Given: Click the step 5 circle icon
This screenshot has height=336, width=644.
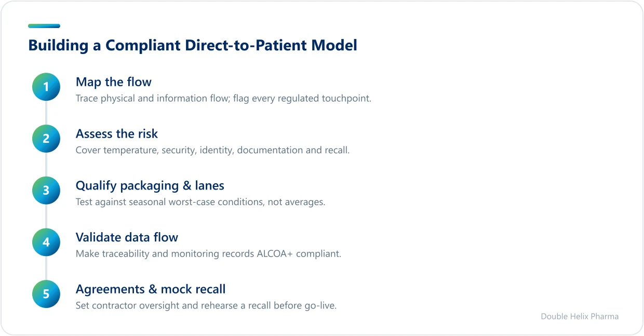Looking at the screenshot, I should [46, 294].
